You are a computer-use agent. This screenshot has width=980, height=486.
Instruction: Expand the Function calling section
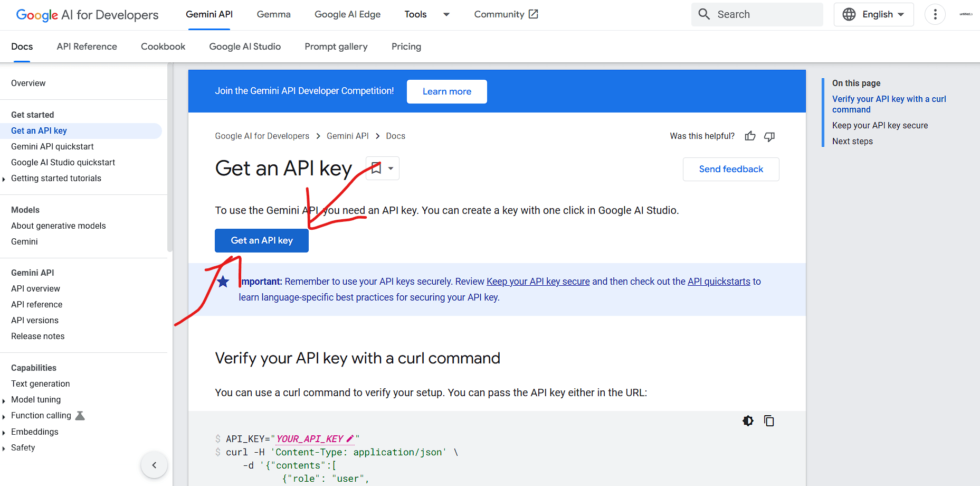point(4,416)
